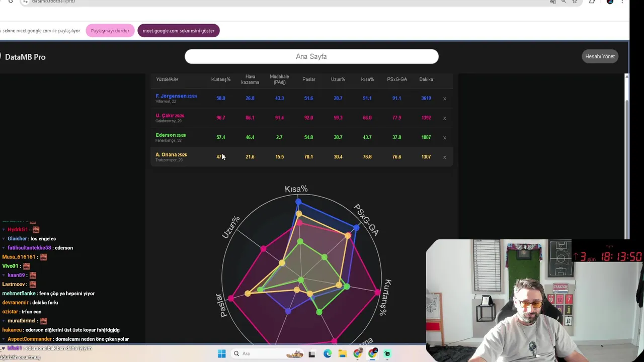Click the DataMB Pro logo text
The height and width of the screenshot is (362, 644).
(x=25, y=57)
